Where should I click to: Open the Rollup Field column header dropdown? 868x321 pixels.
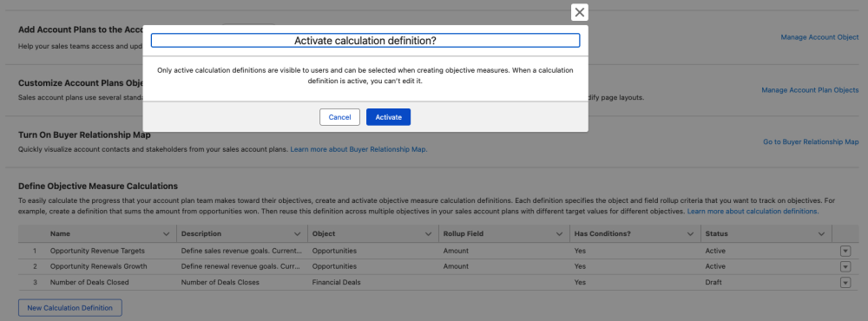(559, 234)
